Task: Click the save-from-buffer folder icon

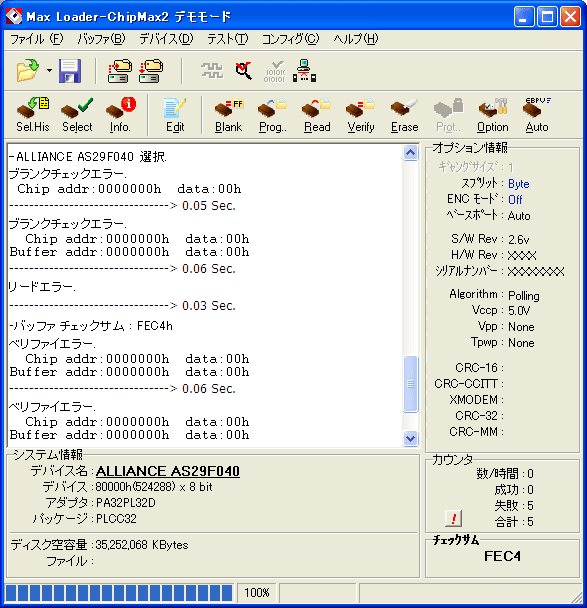Action: pos(151,71)
